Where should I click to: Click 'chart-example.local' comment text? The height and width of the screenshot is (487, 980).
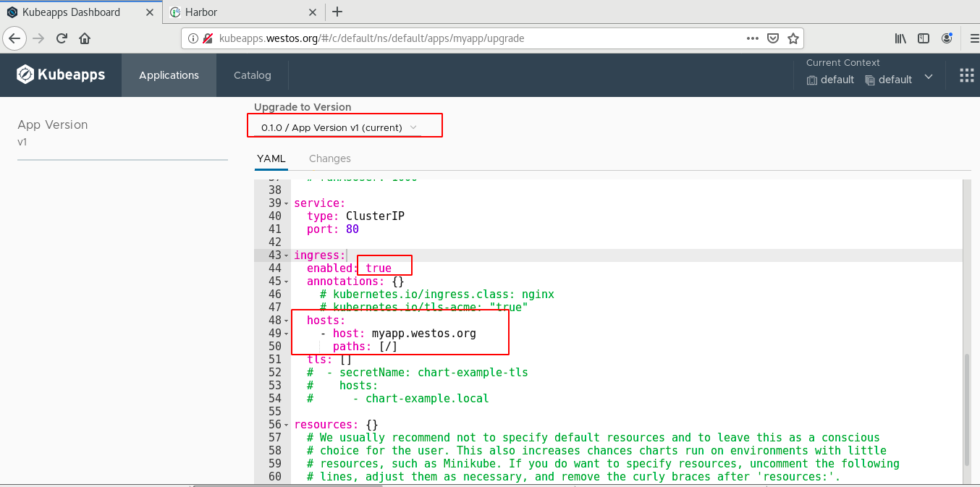[x=427, y=399]
